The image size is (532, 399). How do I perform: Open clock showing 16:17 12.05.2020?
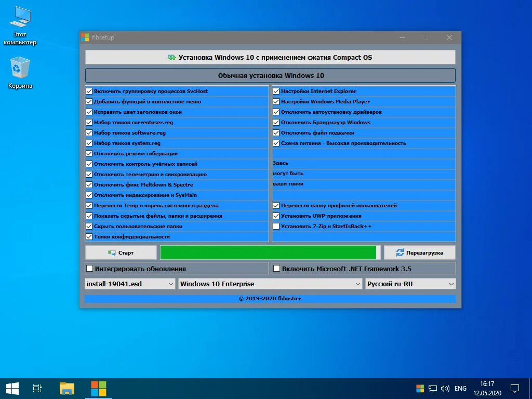pos(487,389)
